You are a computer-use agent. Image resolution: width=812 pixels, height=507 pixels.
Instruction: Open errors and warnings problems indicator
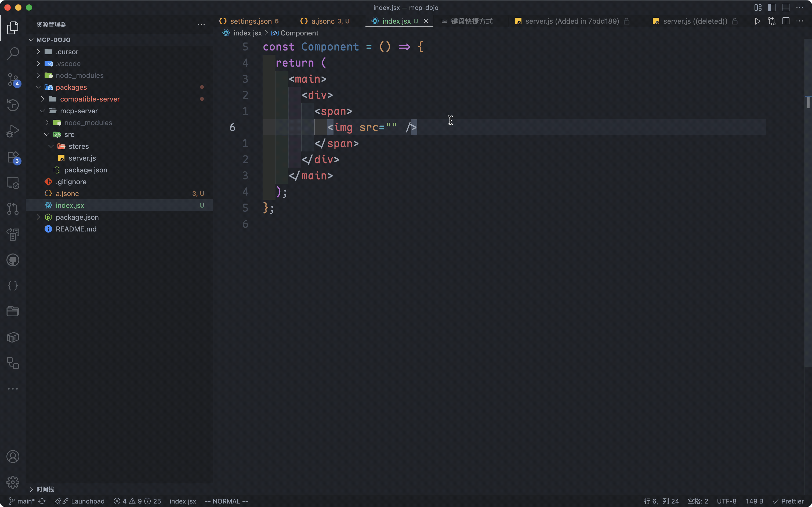pyautogui.click(x=137, y=501)
